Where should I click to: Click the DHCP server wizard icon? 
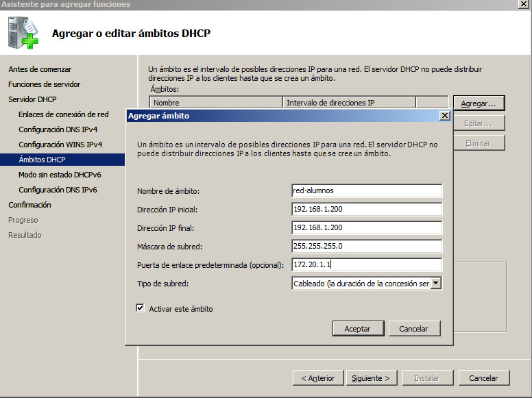pyautogui.click(x=23, y=33)
